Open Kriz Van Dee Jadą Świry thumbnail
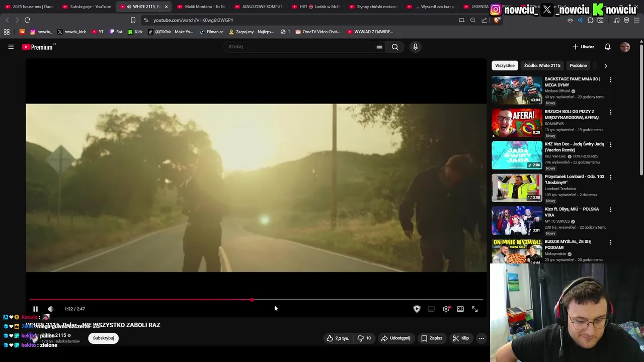The image size is (644, 362). click(517, 155)
